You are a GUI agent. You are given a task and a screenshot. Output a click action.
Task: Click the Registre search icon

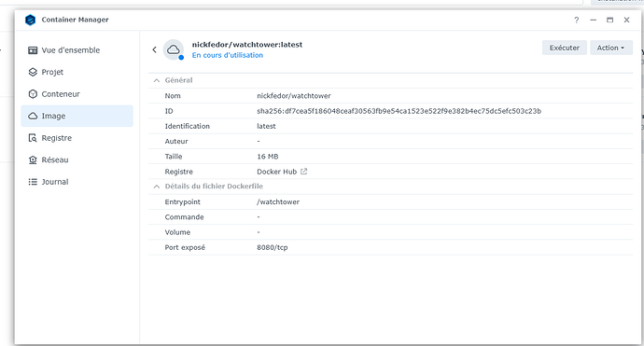coord(33,138)
